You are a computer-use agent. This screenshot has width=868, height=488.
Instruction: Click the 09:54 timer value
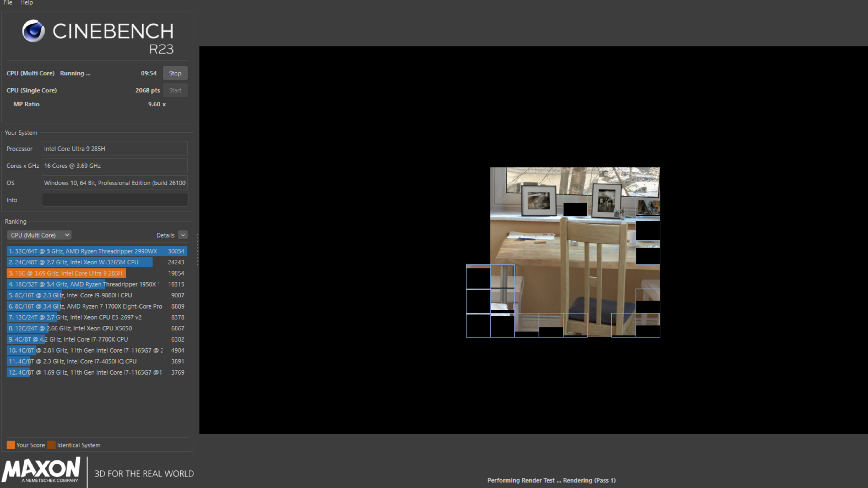[149, 73]
